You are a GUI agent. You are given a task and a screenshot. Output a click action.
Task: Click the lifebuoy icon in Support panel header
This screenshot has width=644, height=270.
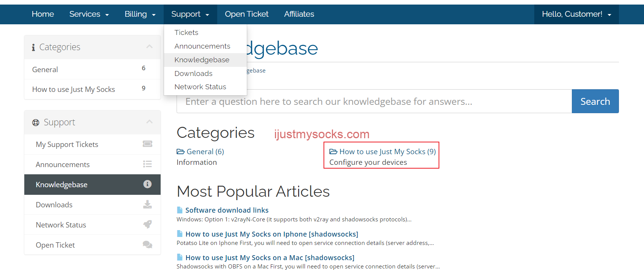click(36, 122)
